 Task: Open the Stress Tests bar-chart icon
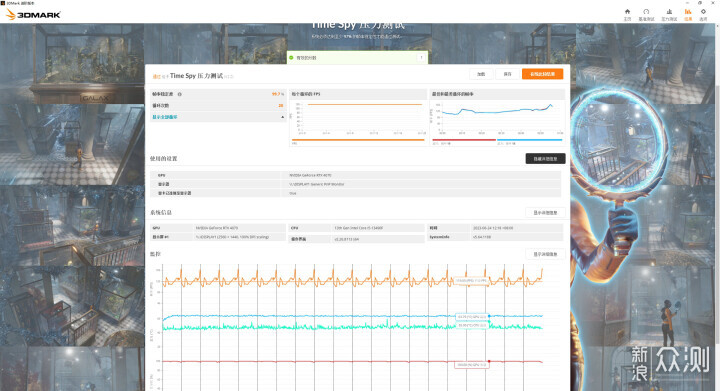coord(669,12)
